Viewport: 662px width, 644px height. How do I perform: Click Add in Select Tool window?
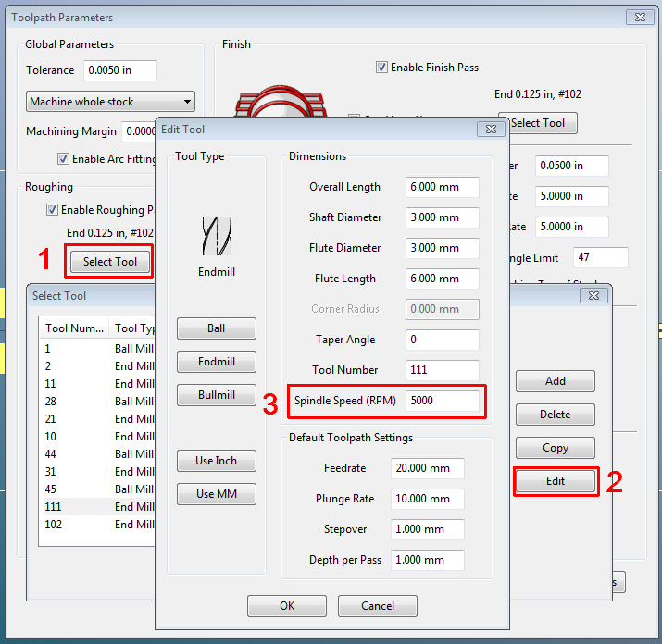556,381
